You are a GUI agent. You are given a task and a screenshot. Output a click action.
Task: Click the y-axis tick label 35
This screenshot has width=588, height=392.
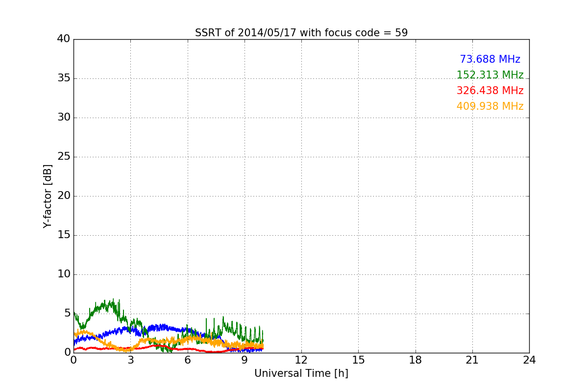(x=64, y=78)
